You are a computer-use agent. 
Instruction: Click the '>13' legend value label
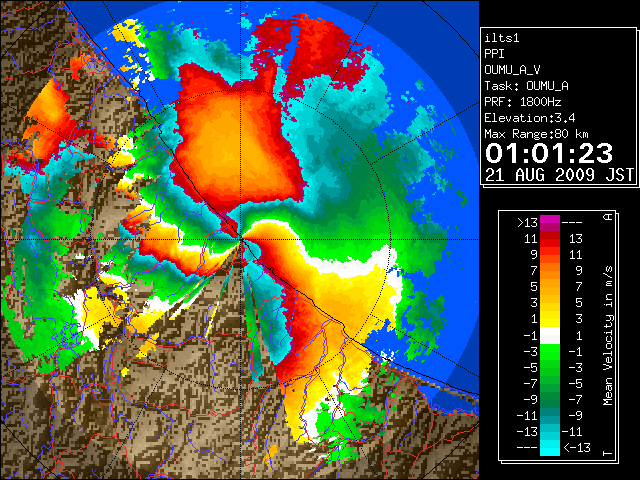pyautogui.click(x=527, y=223)
